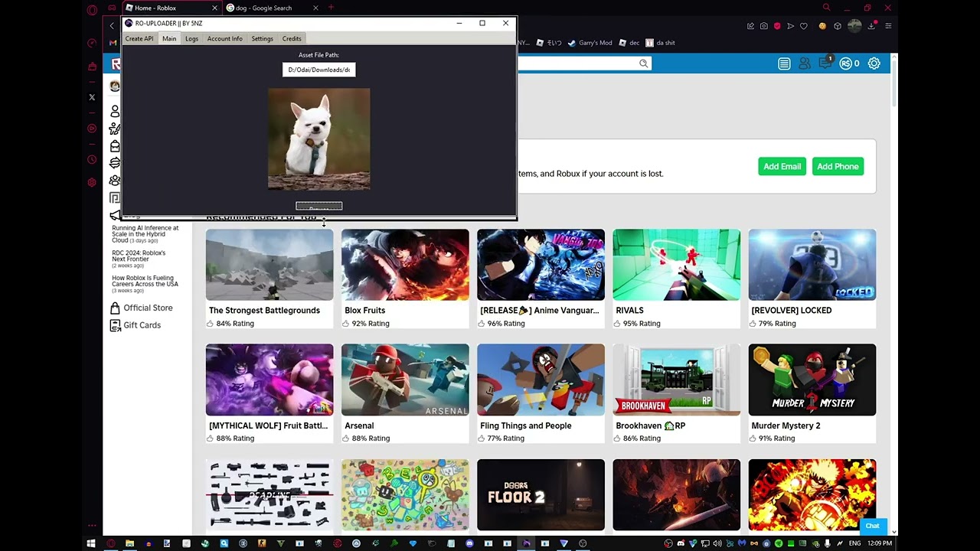Screen dimensions: 980x551
Task: Open the browser sidebar shopping bag icon
Action: click(x=92, y=67)
